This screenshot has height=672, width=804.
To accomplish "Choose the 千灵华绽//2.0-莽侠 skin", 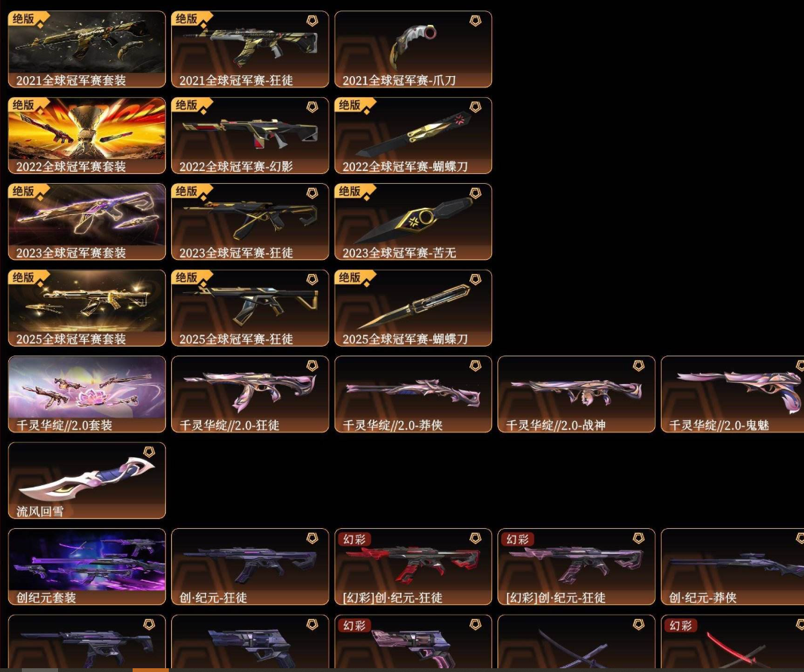I will pyautogui.click(x=413, y=394).
